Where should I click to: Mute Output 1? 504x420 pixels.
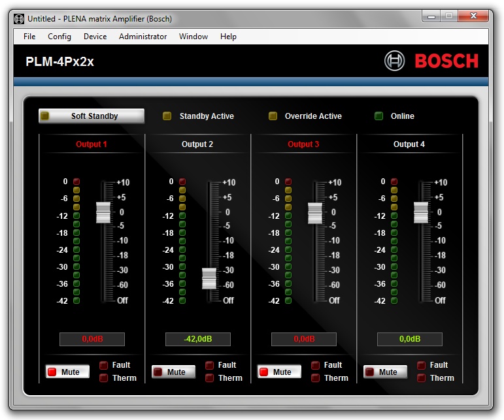[67, 372]
